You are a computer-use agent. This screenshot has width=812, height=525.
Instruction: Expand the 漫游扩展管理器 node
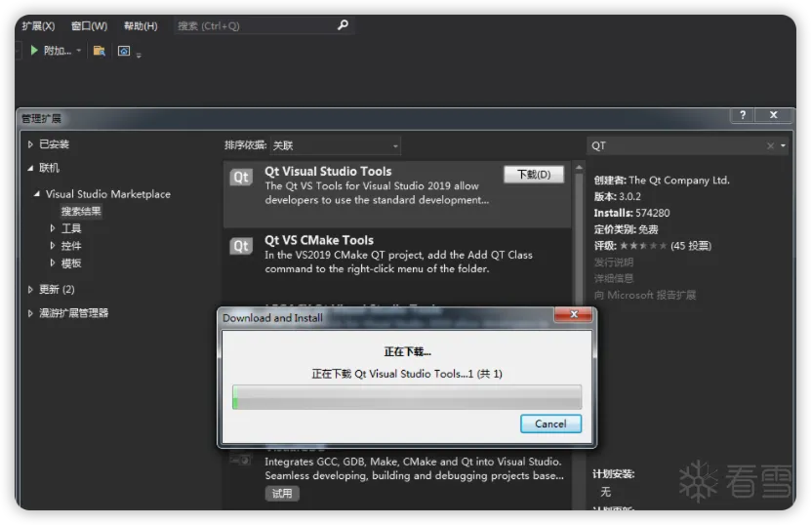30,313
